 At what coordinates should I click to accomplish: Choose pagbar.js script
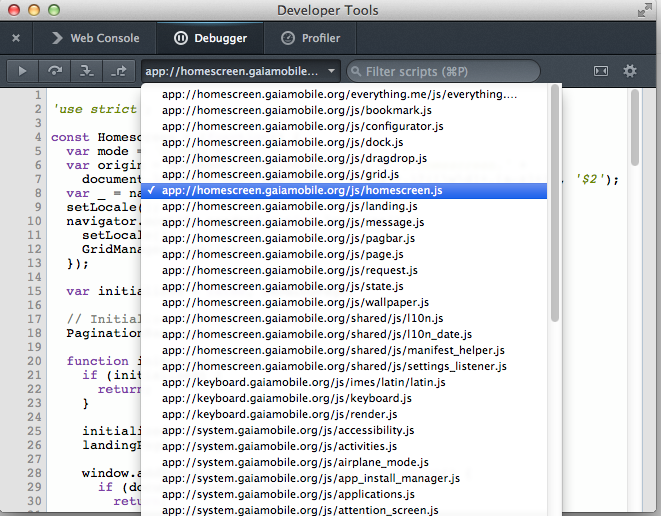[344, 238]
